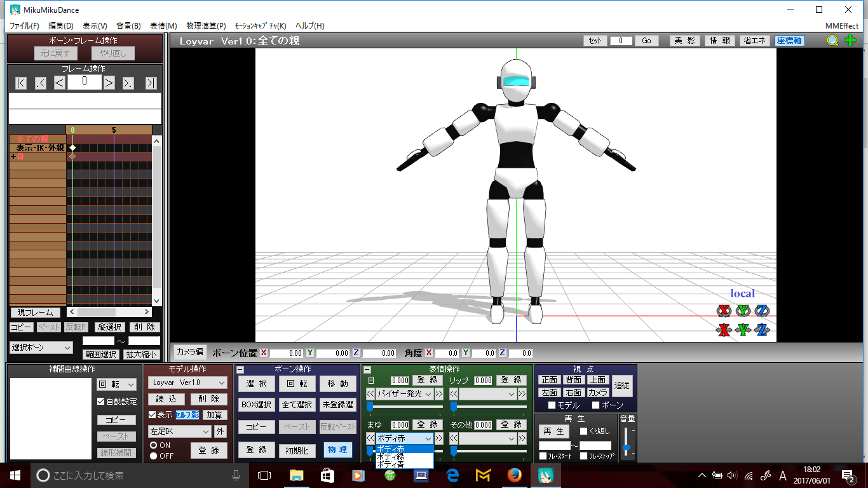Open Firefox from the taskbar
This screenshot has height=488, width=868.
514,475
